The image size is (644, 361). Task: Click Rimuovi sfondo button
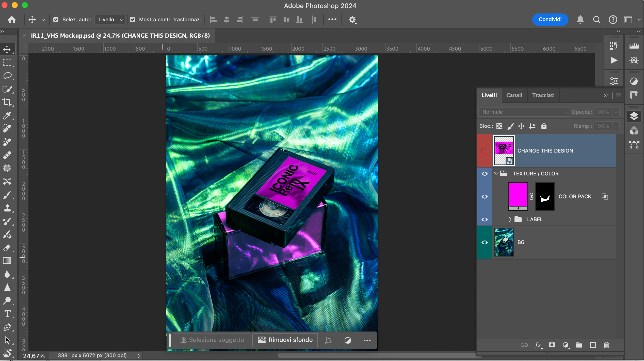[x=285, y=340]
